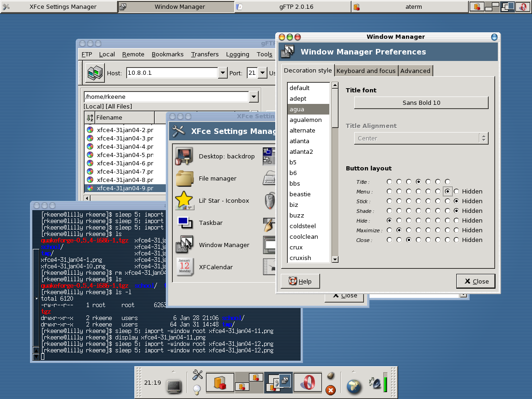
Task: Open the Bookmarks menu in gFTP
Action: point(168,54)
